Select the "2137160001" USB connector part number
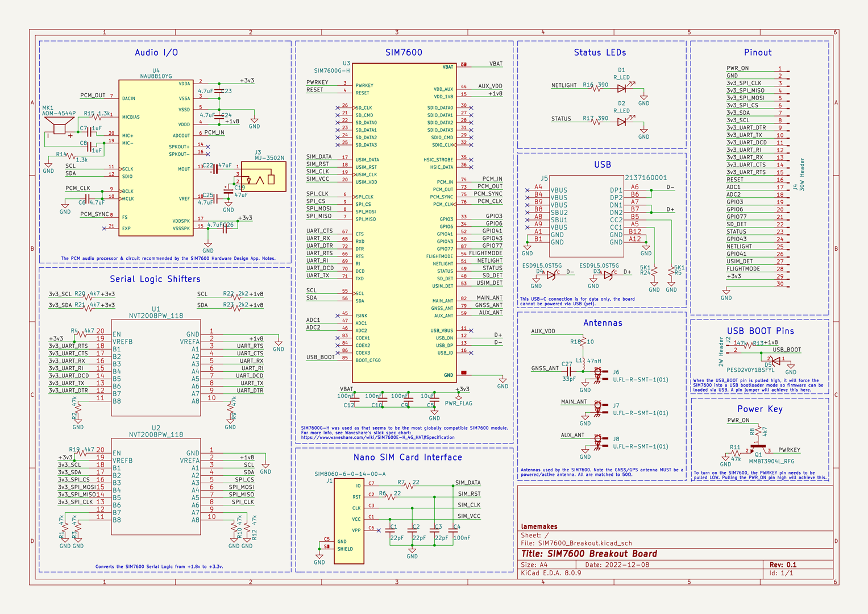Viewport: 868px width, 614px height. (646, 178)
